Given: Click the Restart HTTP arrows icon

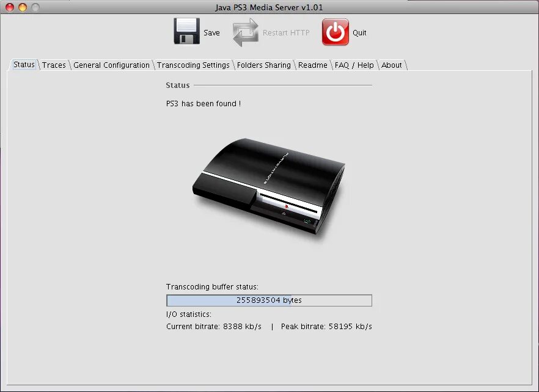Looking at the screenshot, I should pyautogui.click(x=246, y=32).
